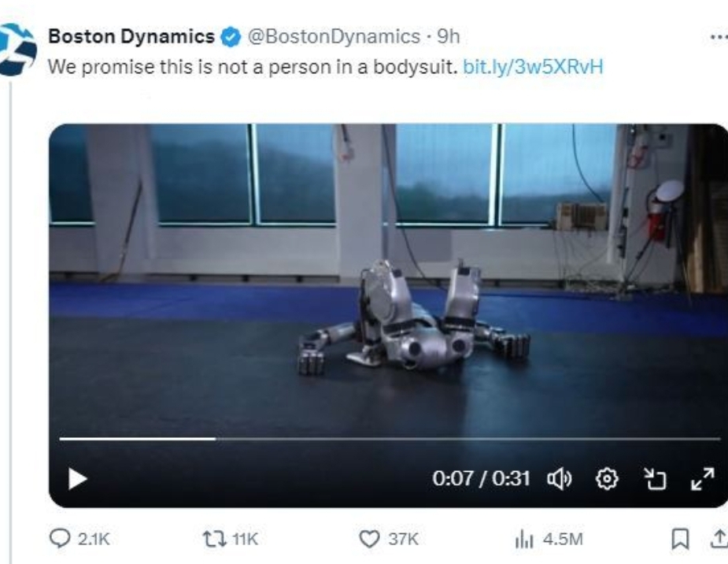Click the share upload arrow icon

pyautogui.click(x=718, y=539)
